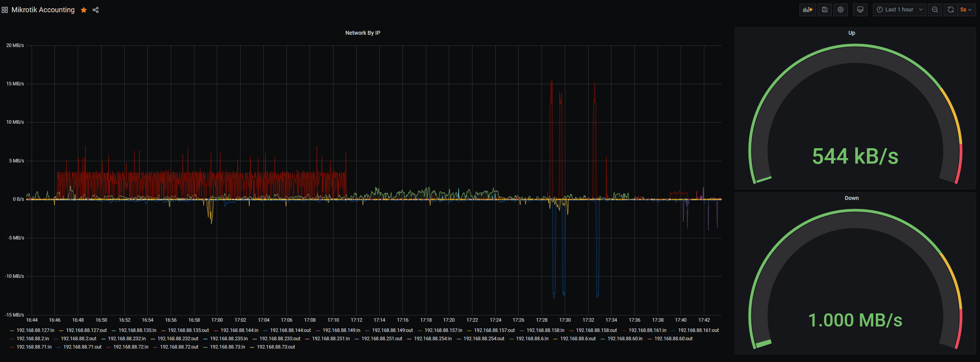This screenshot has width=980, height=362.
Task: Select legend entry 192.168.88.6:out
Action: coord(578,339)
